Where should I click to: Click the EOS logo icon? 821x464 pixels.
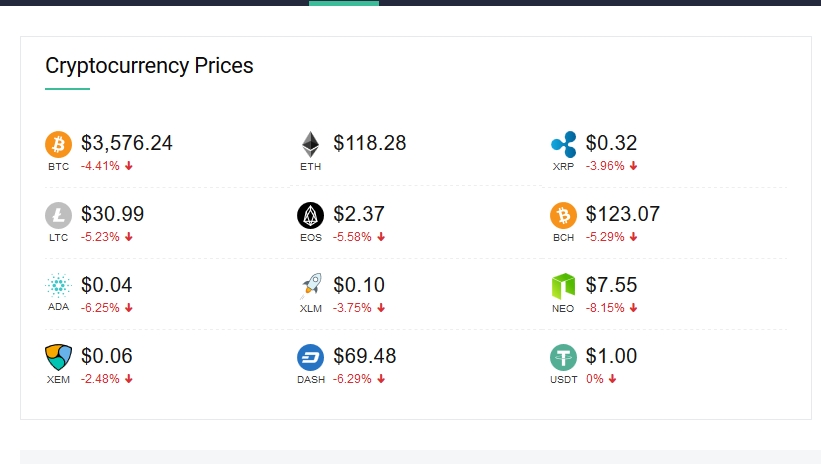point(311,215)
